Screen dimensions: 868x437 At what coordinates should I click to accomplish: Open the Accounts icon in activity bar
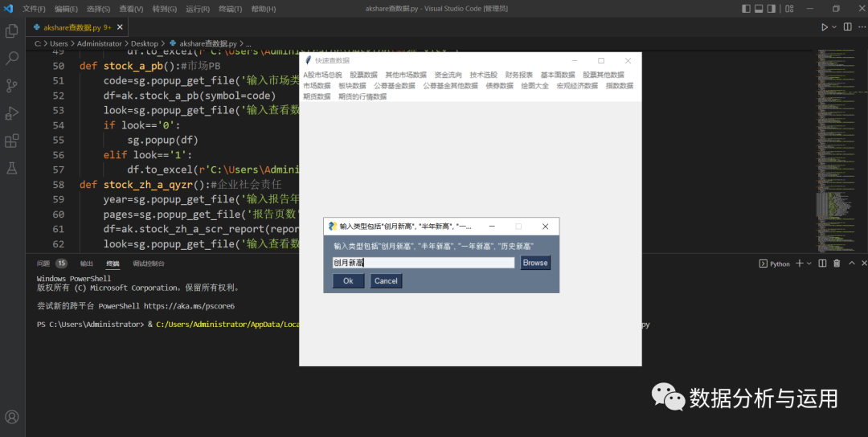[11, 417]
